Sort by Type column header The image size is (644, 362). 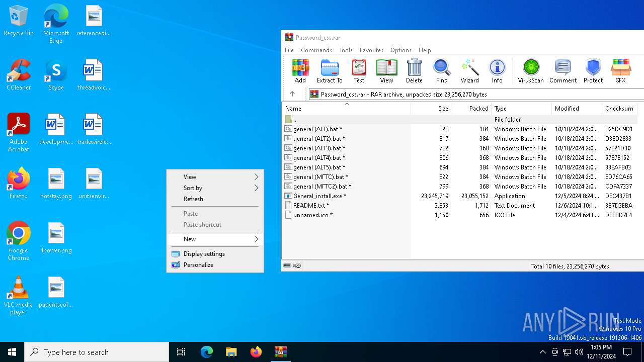pyautogui.click(x=522, y=109)
